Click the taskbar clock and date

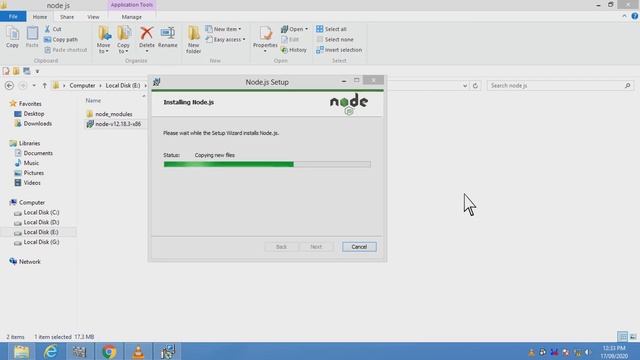pos(614,352)
